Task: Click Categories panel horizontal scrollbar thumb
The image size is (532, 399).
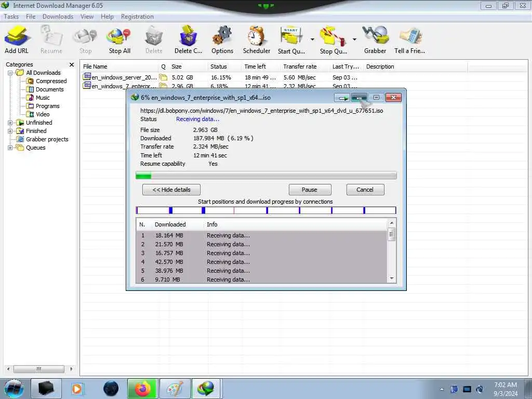Action: [38, 369]
